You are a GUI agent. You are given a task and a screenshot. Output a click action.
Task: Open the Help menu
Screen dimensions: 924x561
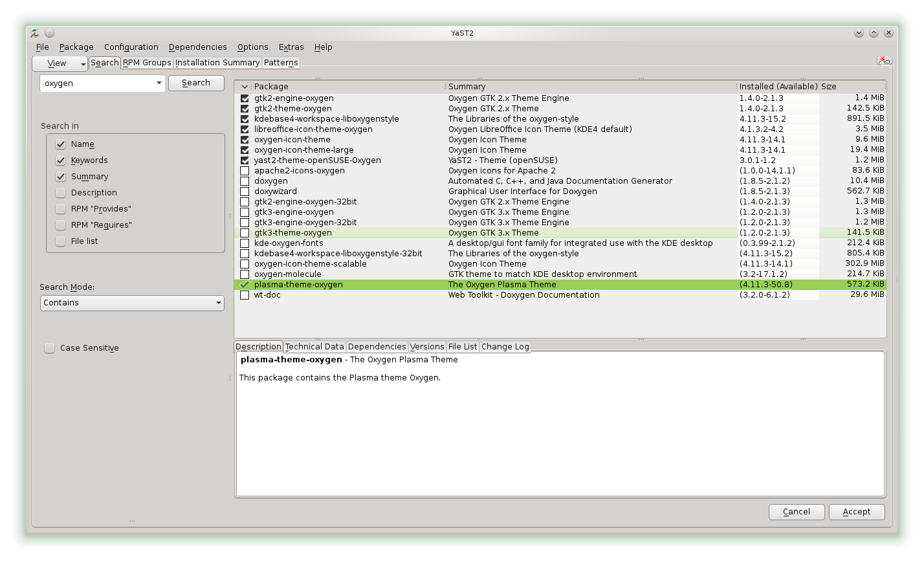(324, 47)
